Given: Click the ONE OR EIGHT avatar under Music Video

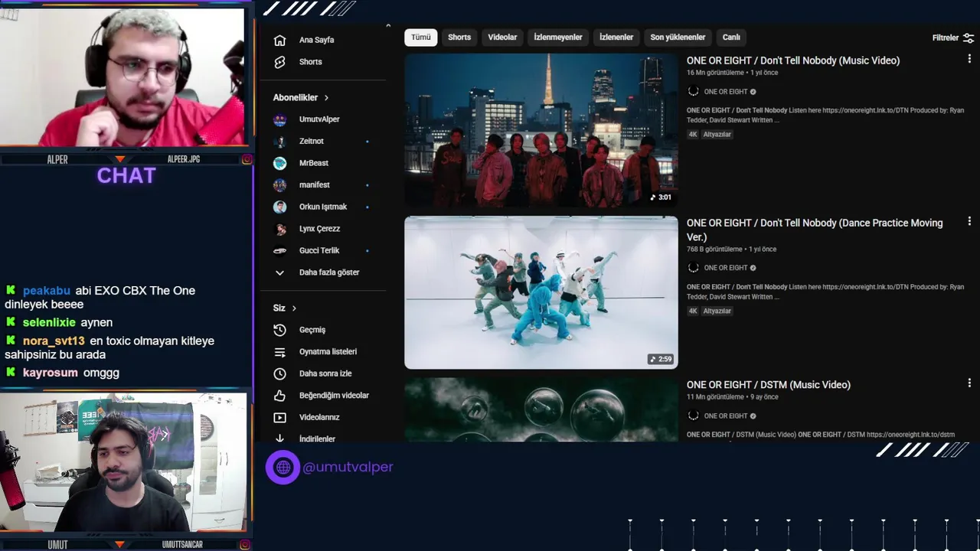Looking at the screenshot, I should click(693, 91).
